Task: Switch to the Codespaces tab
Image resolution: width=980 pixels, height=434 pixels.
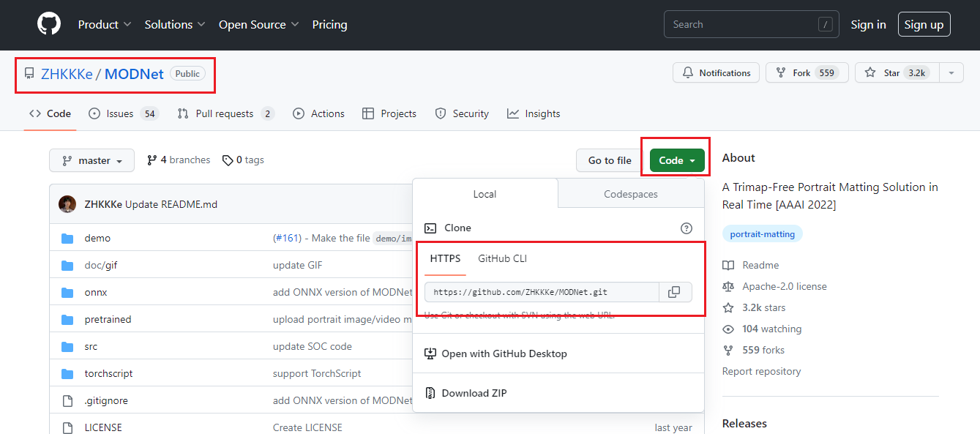Action: coord(631,194)
